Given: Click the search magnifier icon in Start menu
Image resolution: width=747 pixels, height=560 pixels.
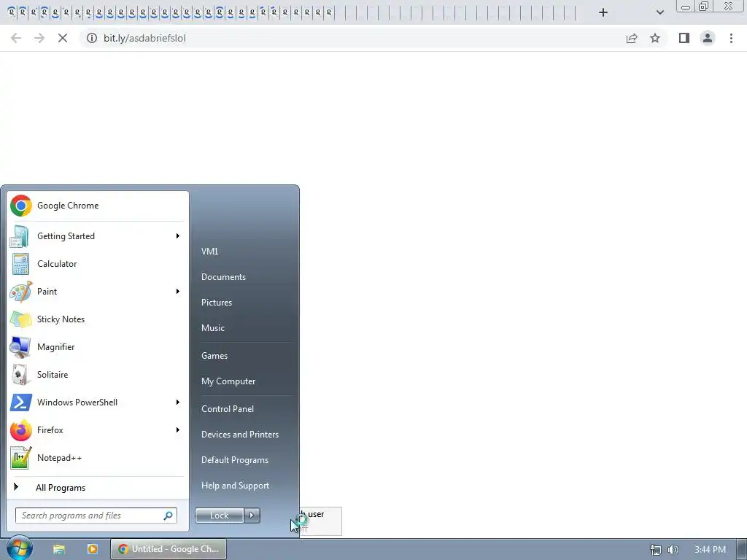Looking at the screenshot, I should (x=169, y=516).
